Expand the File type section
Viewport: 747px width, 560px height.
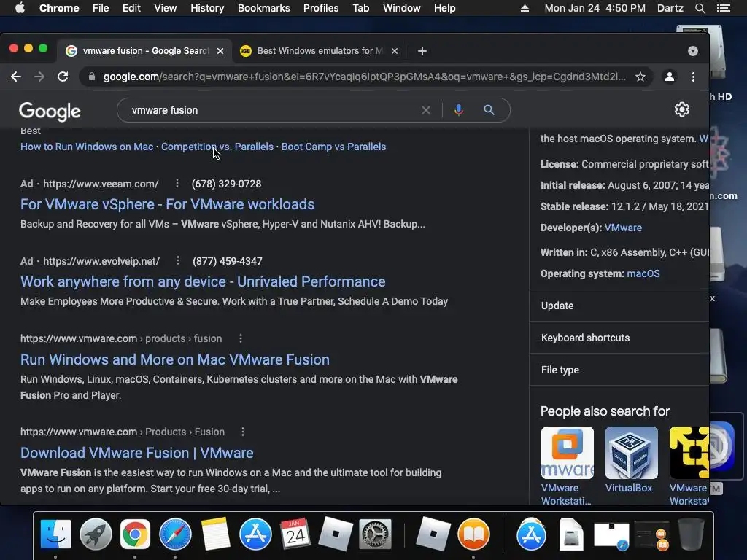click(619, 370)
